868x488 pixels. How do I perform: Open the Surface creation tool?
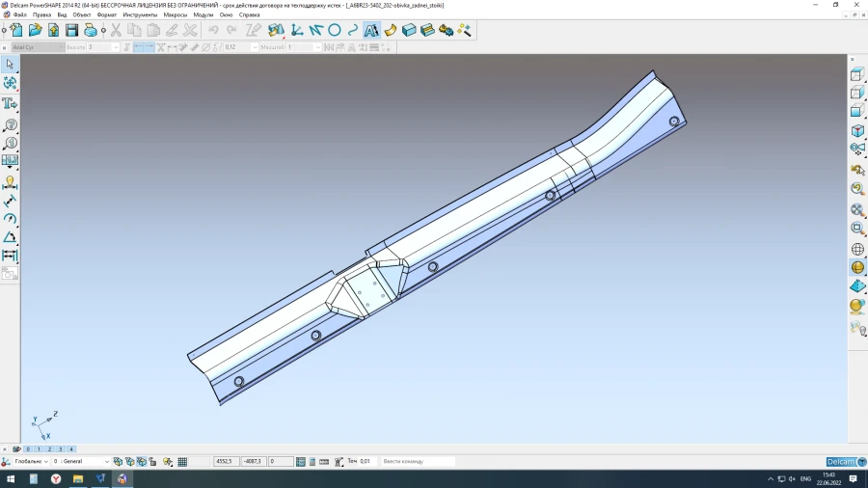(x=391, y=30)
